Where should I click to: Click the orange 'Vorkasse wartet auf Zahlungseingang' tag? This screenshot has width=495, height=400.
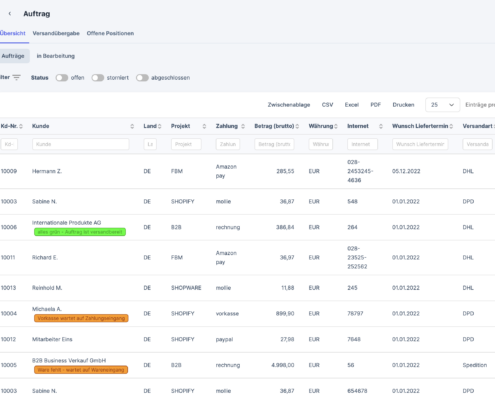81,318
